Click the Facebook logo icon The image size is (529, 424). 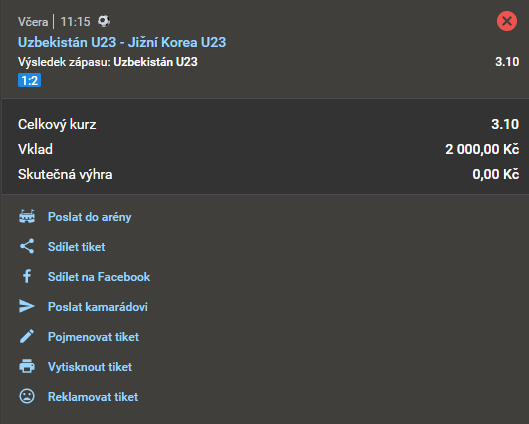tap(27, 276)
